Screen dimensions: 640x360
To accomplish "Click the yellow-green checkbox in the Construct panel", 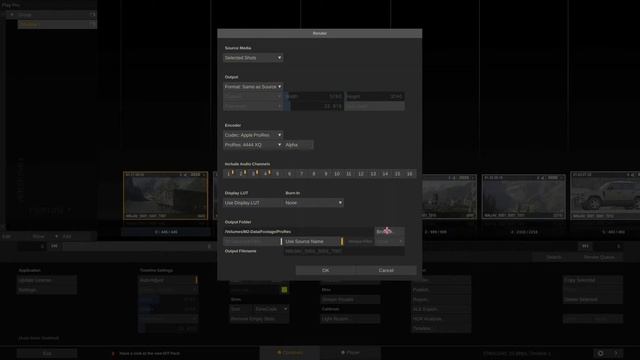I will tap(284, 290).
